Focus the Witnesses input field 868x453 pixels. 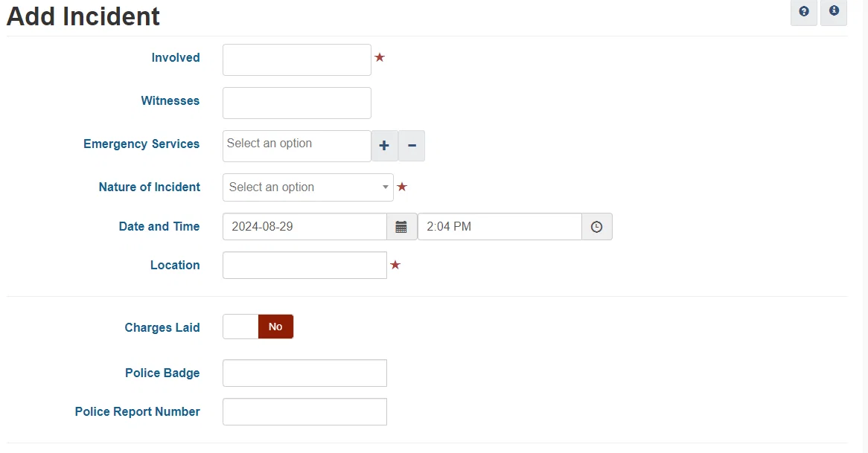(x=296, y=103)
